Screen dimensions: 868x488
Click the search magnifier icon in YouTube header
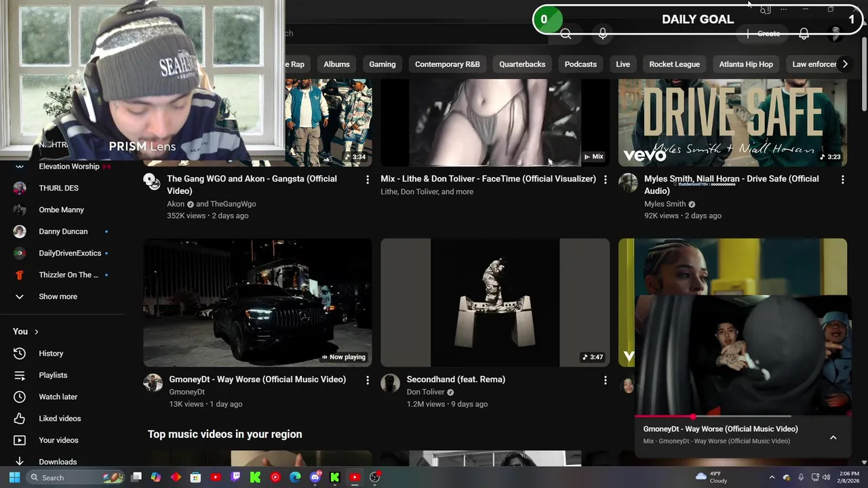(566, 33)
